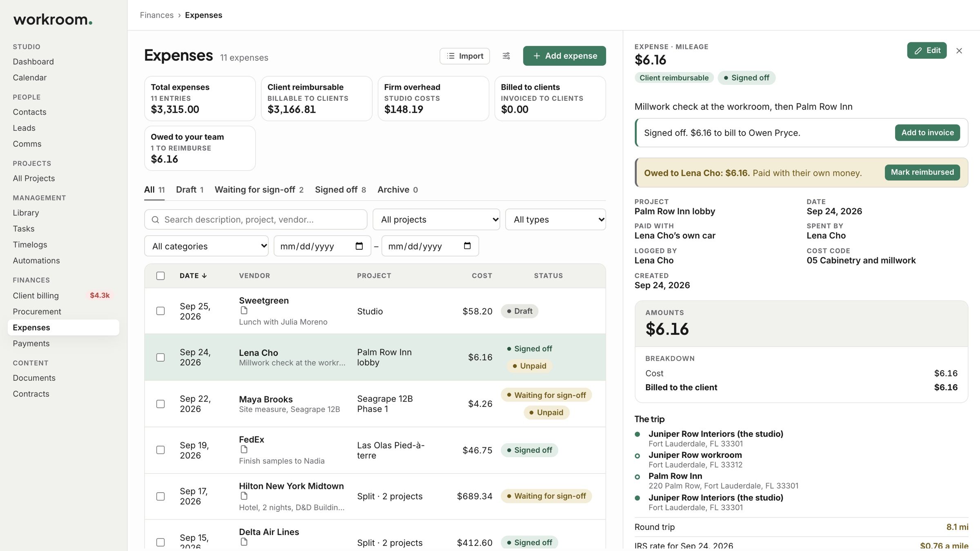Select the Client reimbursable summary card
Viewport: 980px width, 551px height.
(316, 98)
